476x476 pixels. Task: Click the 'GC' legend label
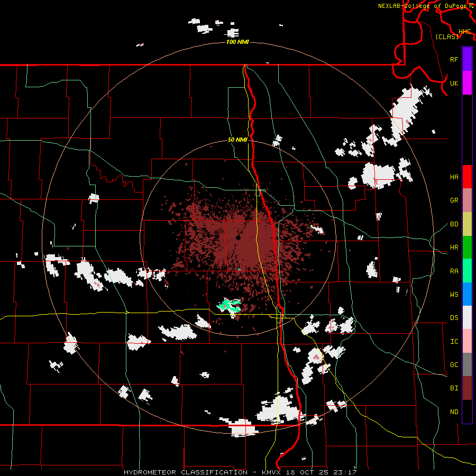pos(454,364)
